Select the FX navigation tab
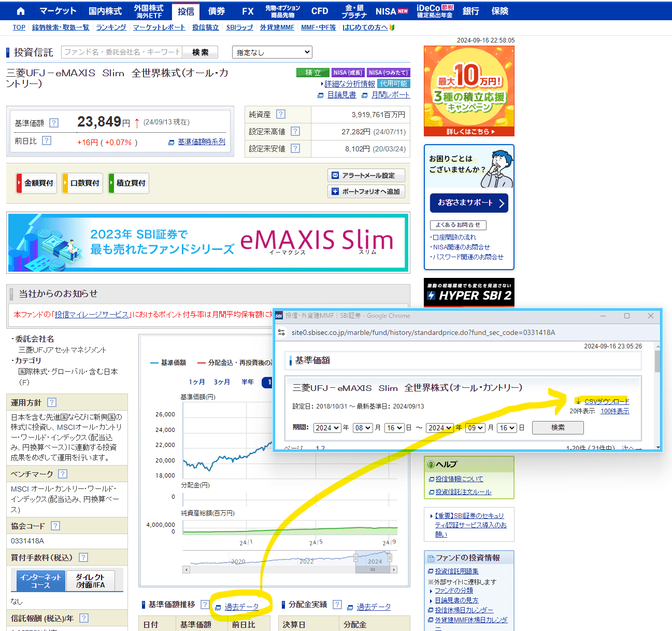 click(x=248, y=11)
